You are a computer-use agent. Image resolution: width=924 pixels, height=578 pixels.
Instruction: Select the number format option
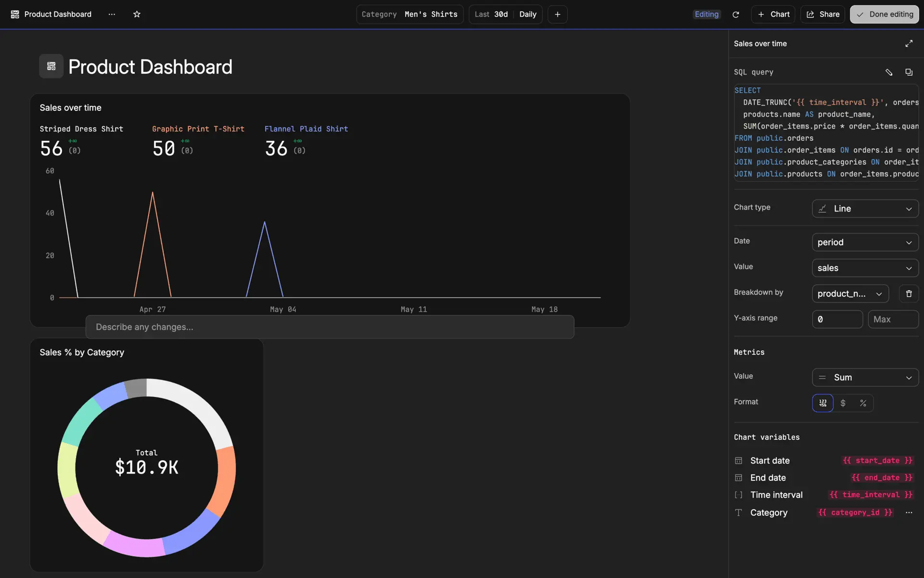tap(822, 403)
